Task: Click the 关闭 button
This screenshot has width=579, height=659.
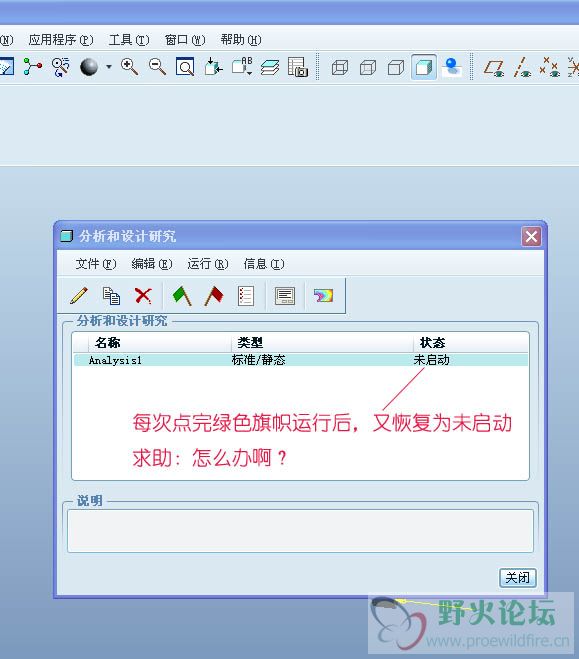Action: click(x=518, y=577)
